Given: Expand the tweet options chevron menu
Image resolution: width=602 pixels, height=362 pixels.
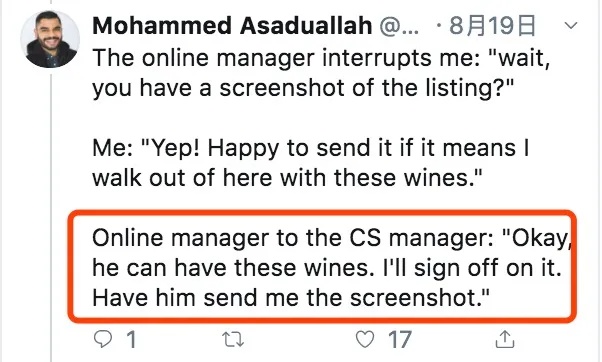Looking at the screenshot, I should pyautogui.click(x=571, y=25).
